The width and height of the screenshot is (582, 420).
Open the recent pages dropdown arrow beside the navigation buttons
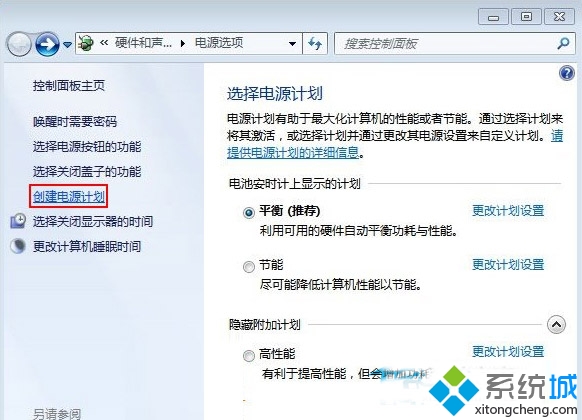pyautogui.click(x=67, y=45)
